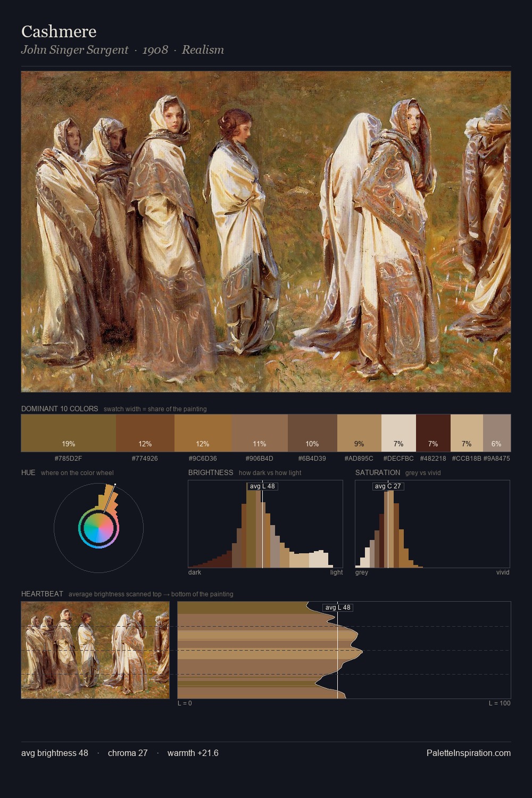Click 'where on the color wheel' caption
The image size is (532, 798).
(77, 473)
